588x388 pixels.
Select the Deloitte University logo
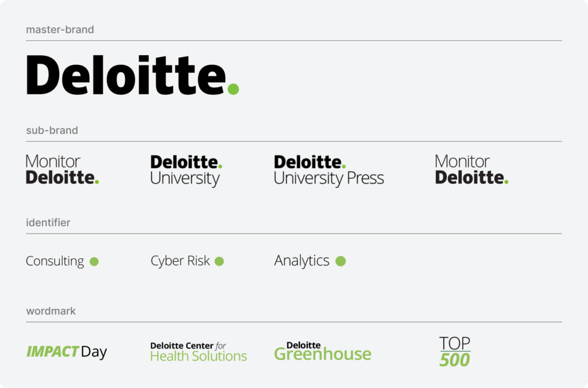(x=187, y=170)
